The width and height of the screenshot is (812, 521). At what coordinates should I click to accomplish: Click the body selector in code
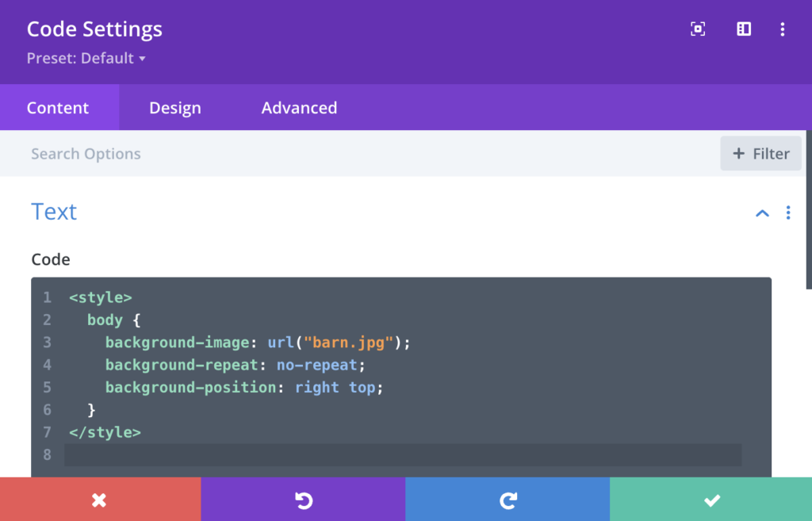(105, 320)
